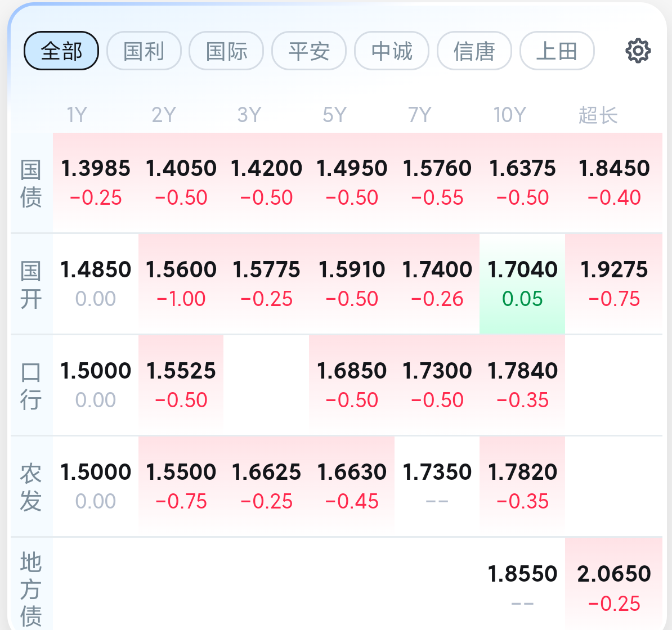The width and height of the screenshot is (672, 630).
Task: Select the 上田 filter button
Action: click(x=557, y=51)
